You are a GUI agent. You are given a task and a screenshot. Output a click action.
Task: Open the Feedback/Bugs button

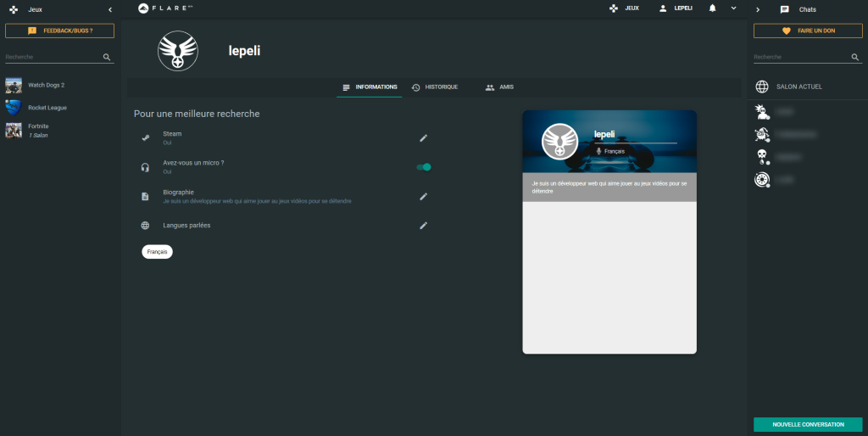click(60, 31)
